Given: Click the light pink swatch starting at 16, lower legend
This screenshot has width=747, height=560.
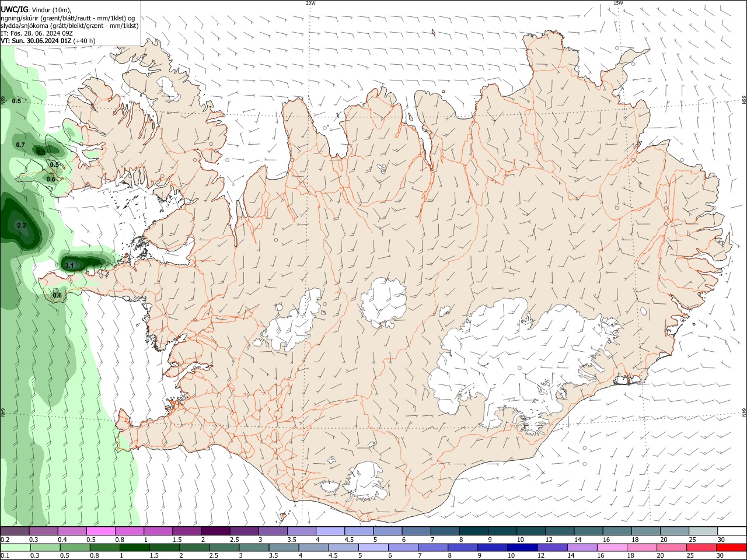Looking at the screenshot, I should pos(612,548).
